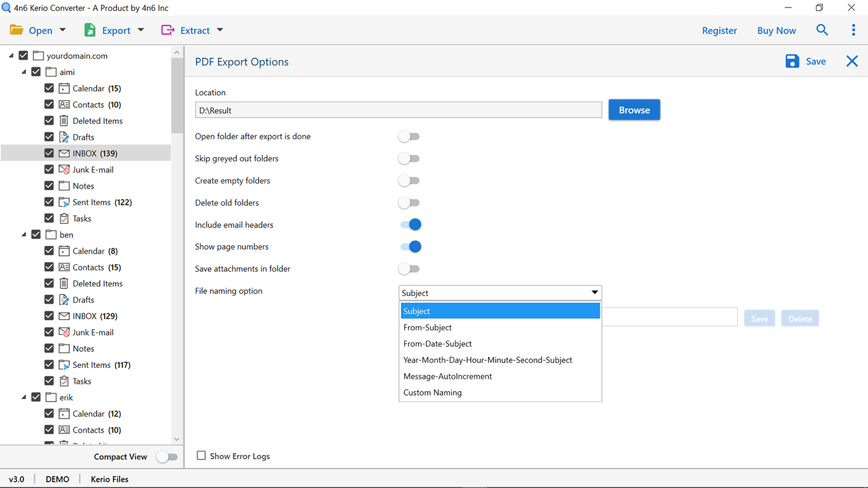This screenshot has width=868, height=488.
Task: Click the Junk E-mail icon under aimi
Action: [64, 170]
